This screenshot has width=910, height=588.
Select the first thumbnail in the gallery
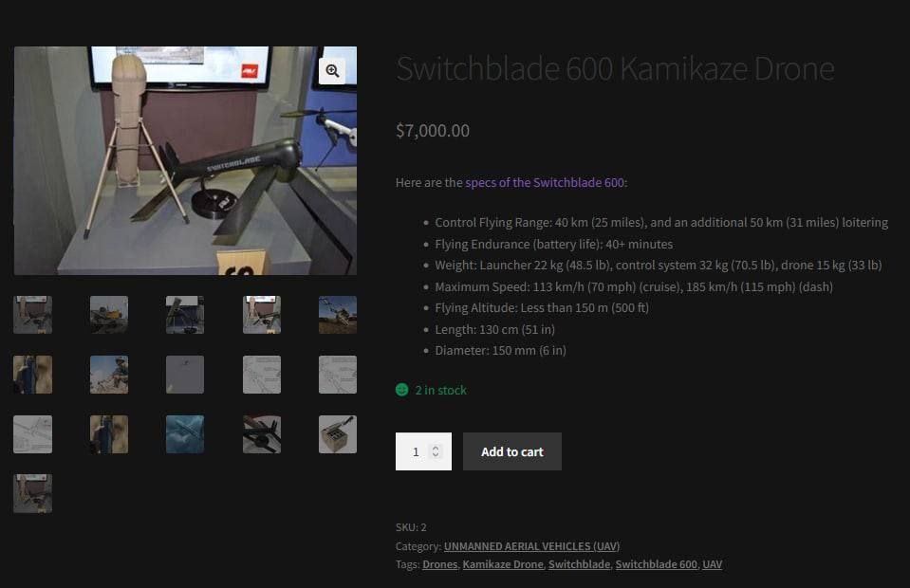click(32, 315)
